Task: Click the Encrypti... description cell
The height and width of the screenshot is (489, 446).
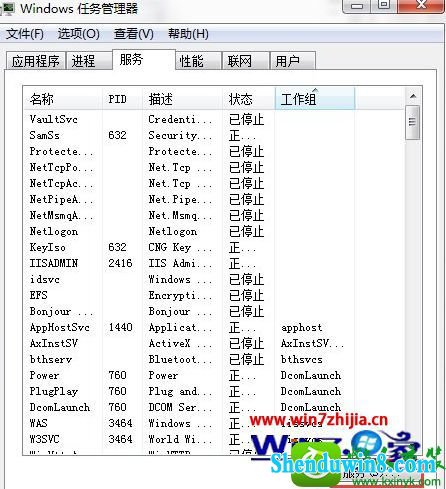Action: tap(180, 295)
